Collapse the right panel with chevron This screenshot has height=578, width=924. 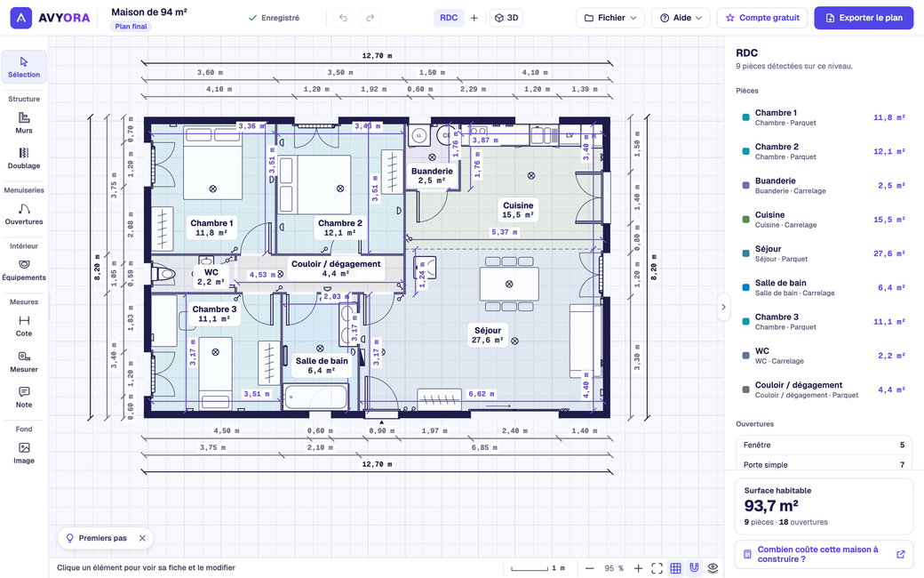[x=723, y=307]
